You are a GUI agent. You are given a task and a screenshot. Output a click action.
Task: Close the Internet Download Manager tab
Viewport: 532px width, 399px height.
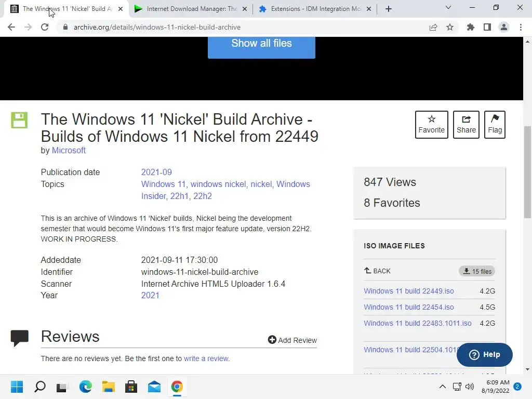[245, 9]
